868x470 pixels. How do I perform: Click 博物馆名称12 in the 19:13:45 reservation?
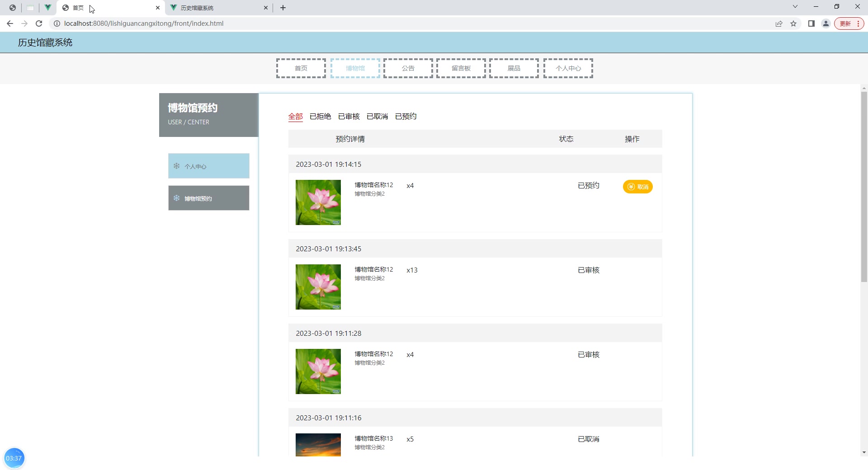pos(374,269)
